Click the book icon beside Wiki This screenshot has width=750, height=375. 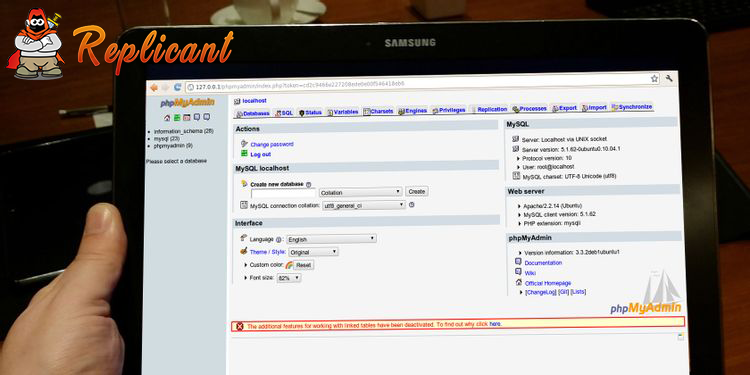click(518, 272)
